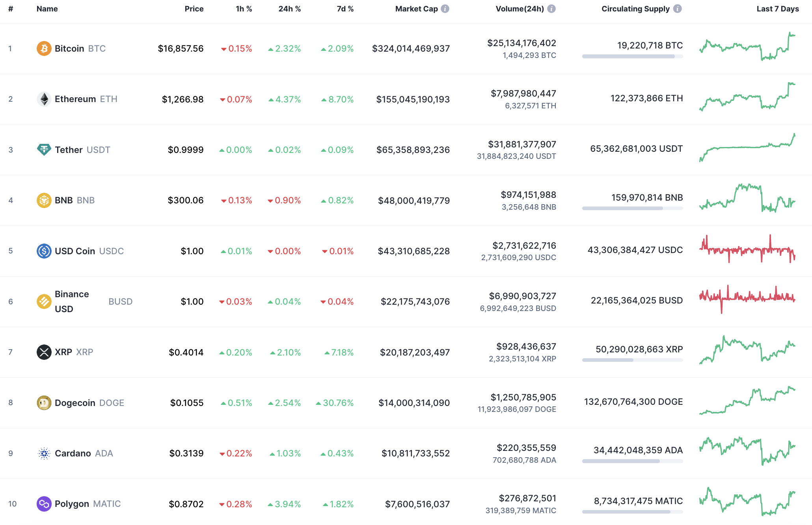The height and width of the screenshot is (525, 812).
Task: Click the Ethereum coin logo
Action: pos(44,99)
